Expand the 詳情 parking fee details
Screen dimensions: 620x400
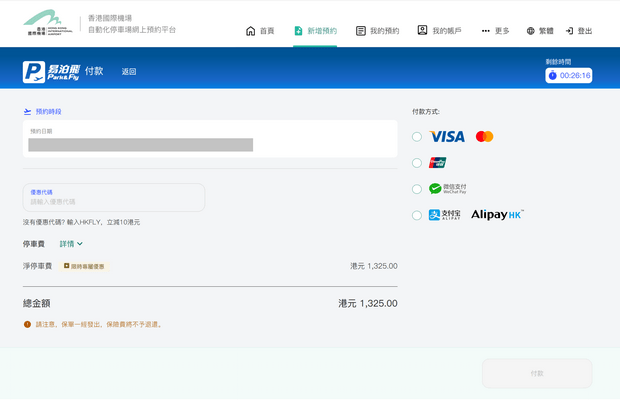point(71,244)
